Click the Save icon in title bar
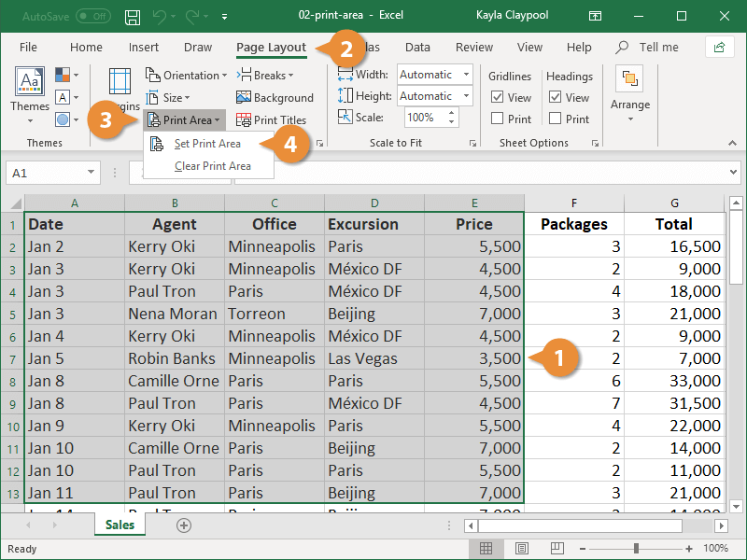 click(x=133, y=17)
